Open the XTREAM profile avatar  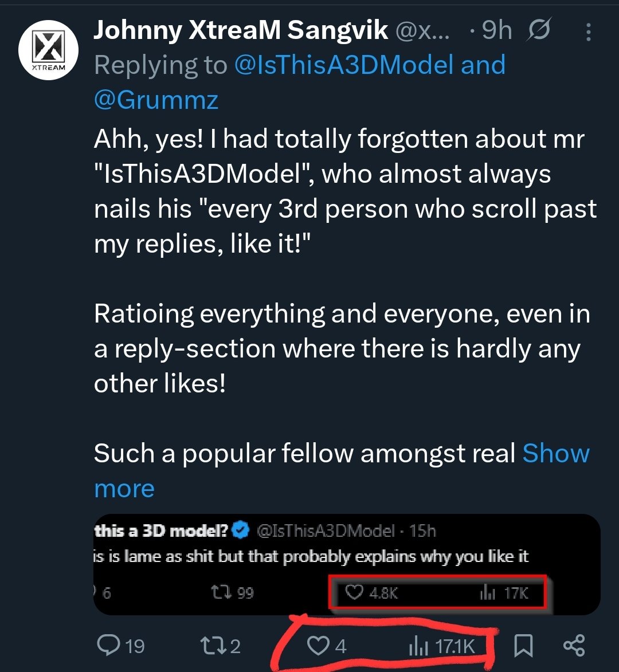pos(49,50)
